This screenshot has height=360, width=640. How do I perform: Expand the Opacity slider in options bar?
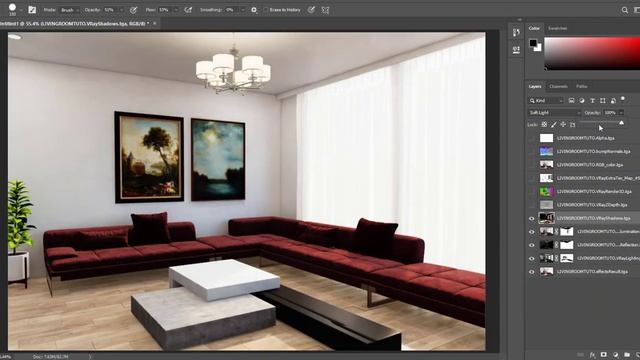(x=121, y=10)
